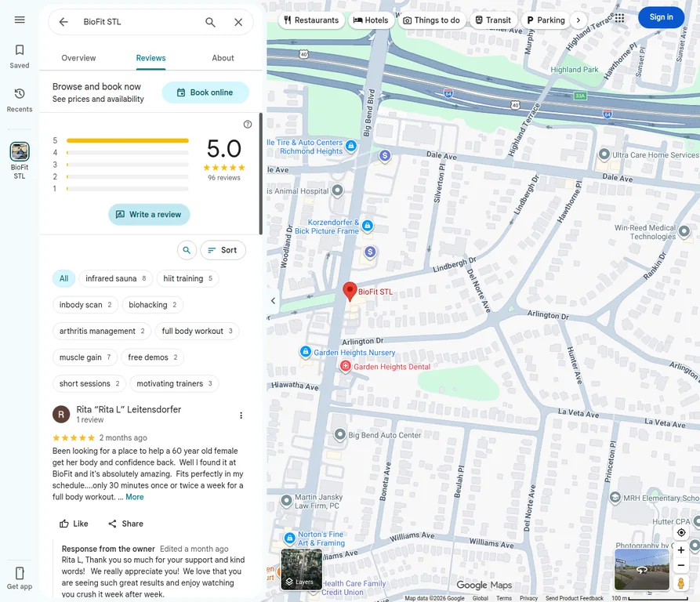Image resolution: width=700 pixels, height=602 pixels.
Task: Share Rita's review
Action: (126, 524)
